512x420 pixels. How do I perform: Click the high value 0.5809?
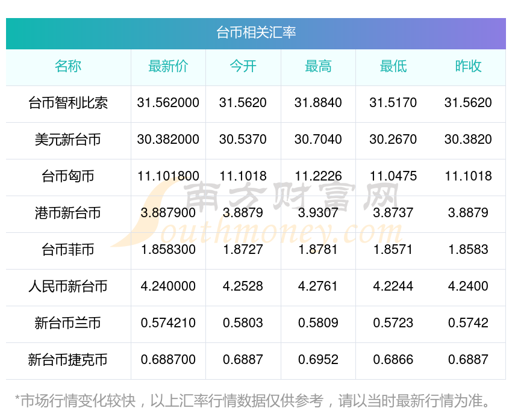(x=318, y=323)
